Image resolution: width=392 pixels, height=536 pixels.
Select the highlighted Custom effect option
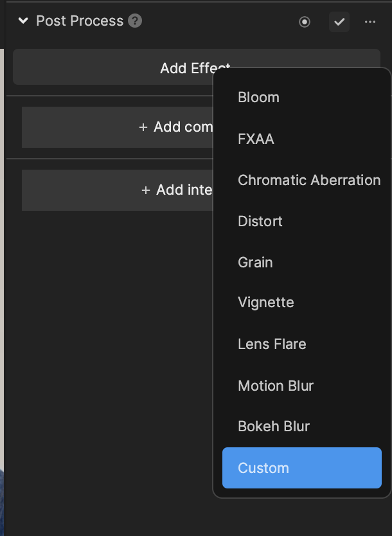point(302,468)
